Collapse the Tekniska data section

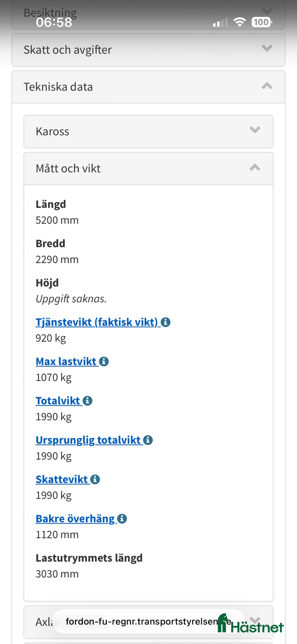tap(266, 86)
